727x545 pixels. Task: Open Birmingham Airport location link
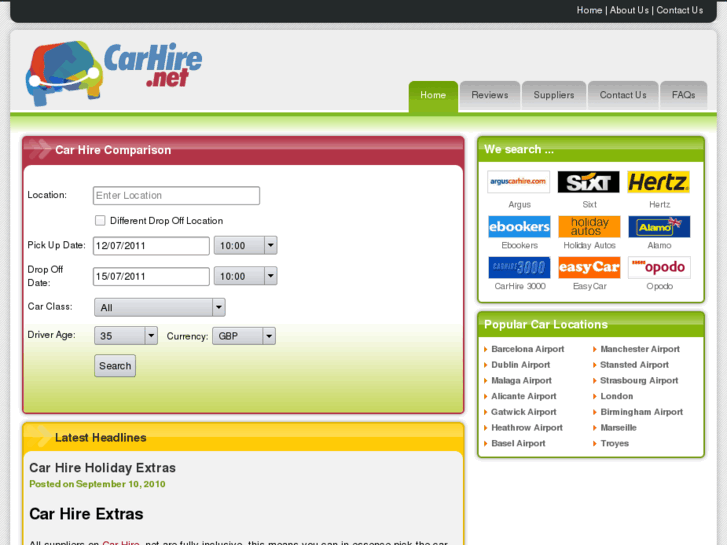pyautogui.click(x=642, y=412)
